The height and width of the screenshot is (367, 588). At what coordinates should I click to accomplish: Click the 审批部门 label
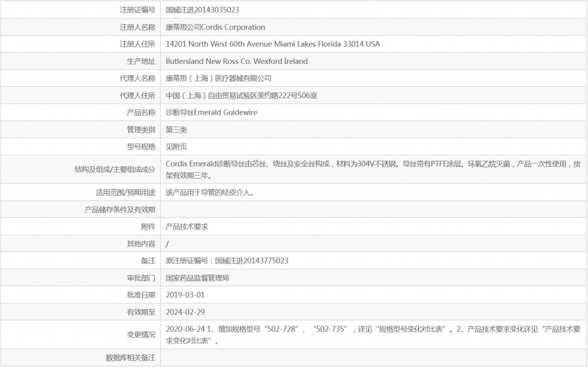pyautogui.click(x=141, y=278)
